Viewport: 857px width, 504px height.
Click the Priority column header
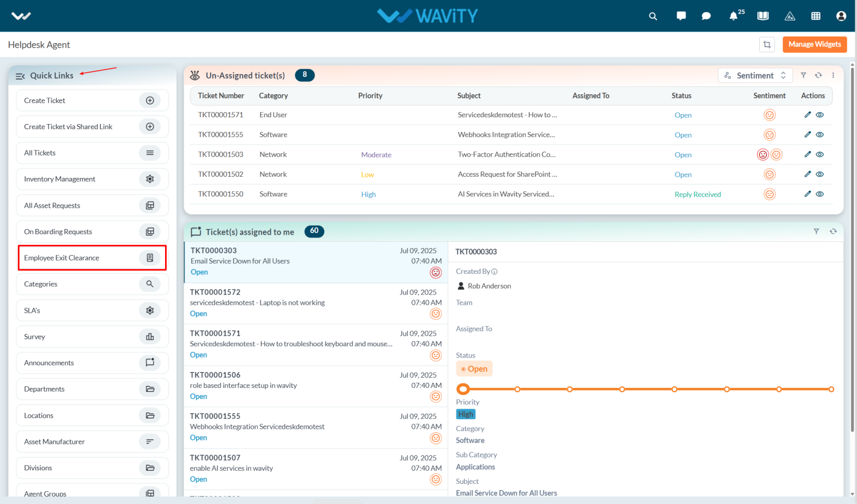click(370, 96)
